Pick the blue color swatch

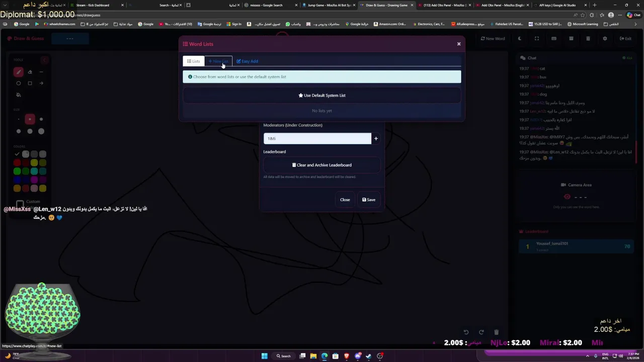point(17,180)
